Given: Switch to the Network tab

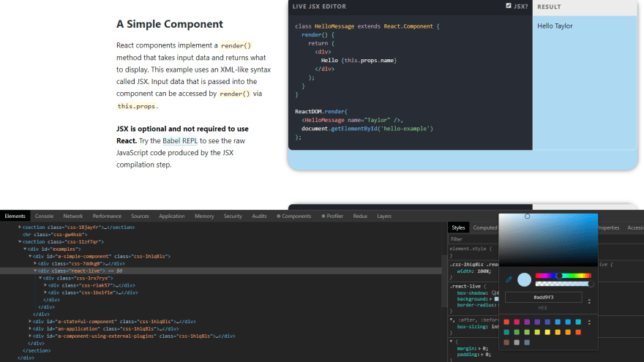Looking at the screenshot, I should click(73, 216).
